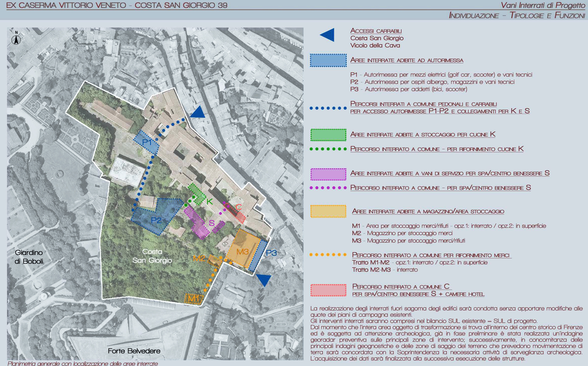The height and width of the screenshot is (366, 588).
Task: Click the P1 area on the map
Action: [146, 142]
